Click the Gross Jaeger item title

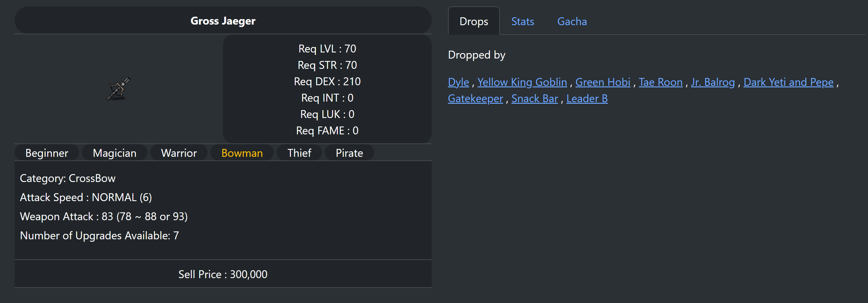click(x=223, y=21)
